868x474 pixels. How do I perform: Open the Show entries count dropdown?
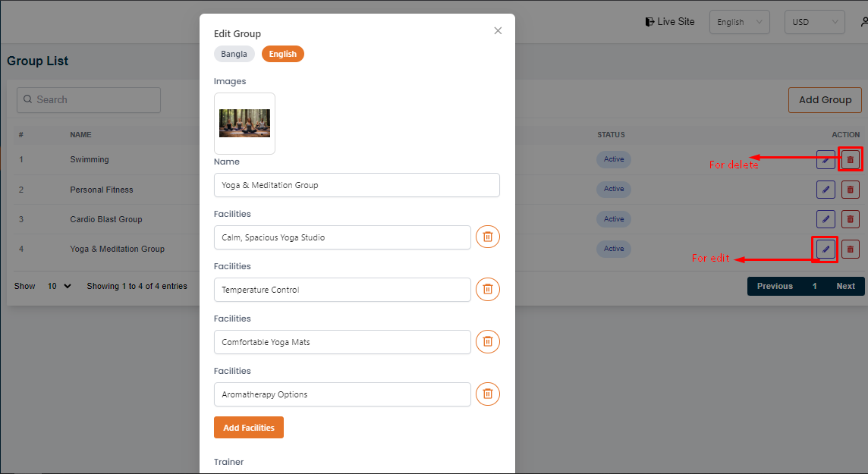tap(59, 287)
